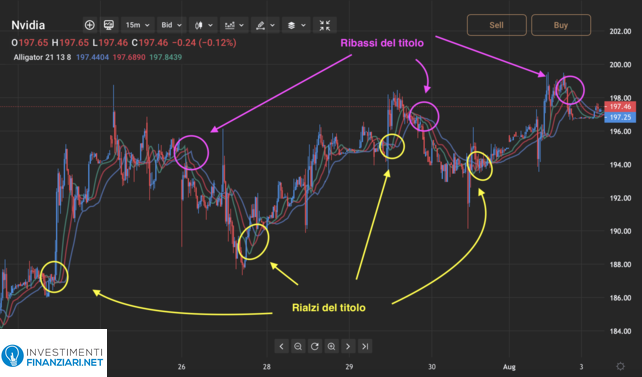Open the candlestick chart type dropdown
The image size is (642, 377).
click(203, 25)
